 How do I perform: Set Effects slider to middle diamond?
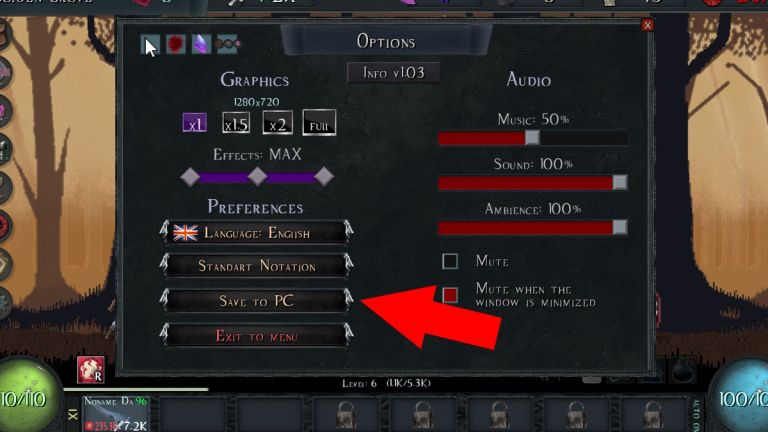pos(257,177)
